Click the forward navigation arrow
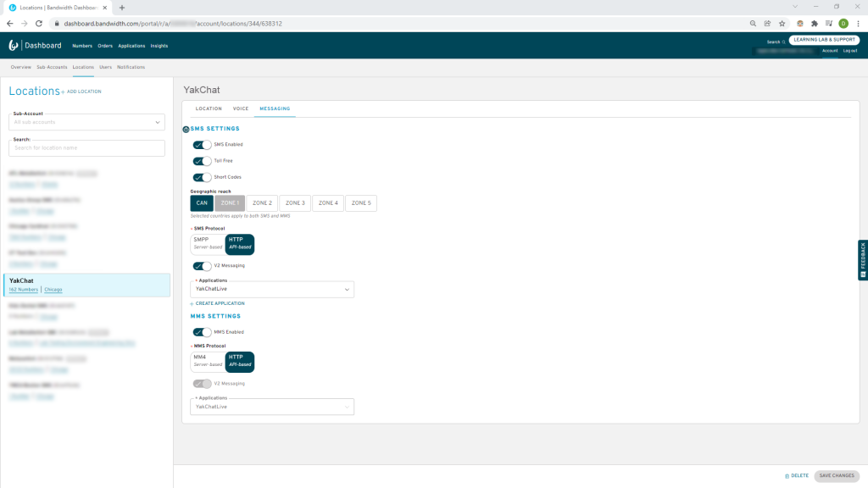868x488 pixels. [25, 23]
